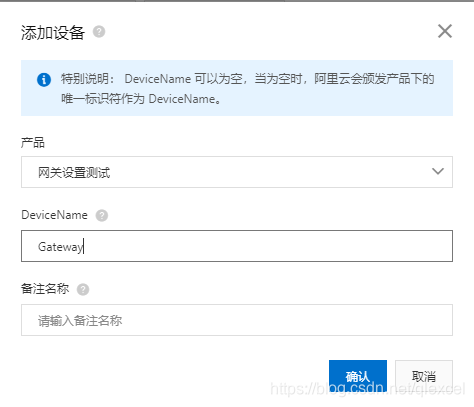Screen dimensions: 474x407
Task: Click the DeviceName field label
Action: pyautogui.click(x=54, y=215)
